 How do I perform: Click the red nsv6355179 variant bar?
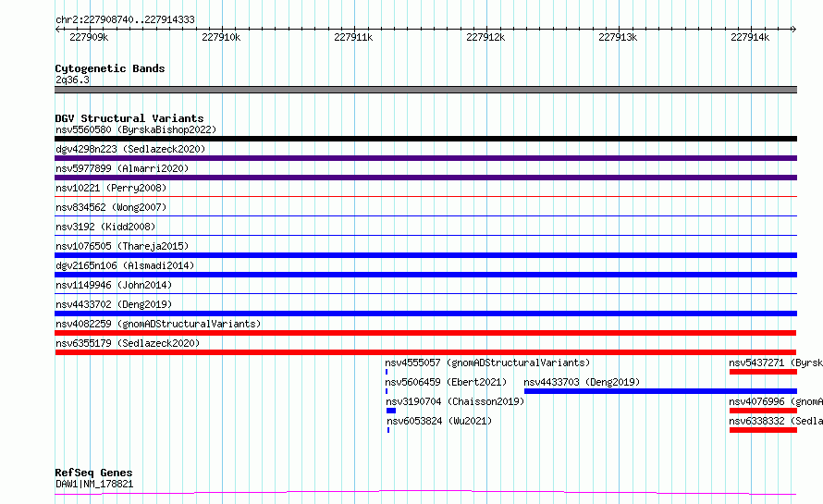(425, 352)
